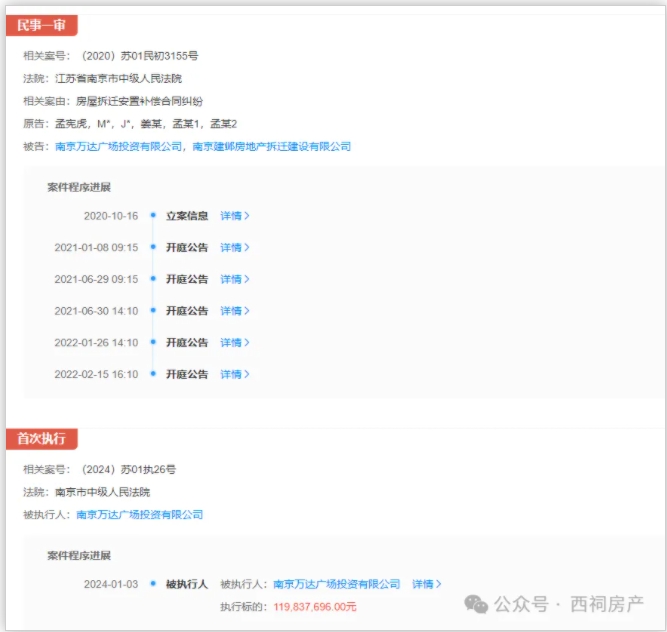Expand 详情 arrow for the 2022-02-15 16:10 开庭公告
667x632 pixels.
pyautogui.click(x=247, y=374)
